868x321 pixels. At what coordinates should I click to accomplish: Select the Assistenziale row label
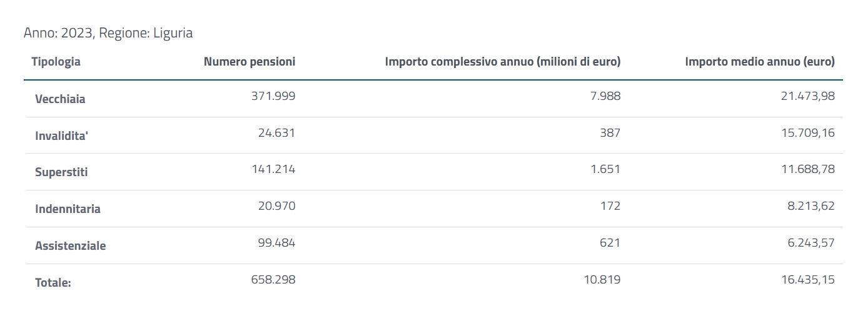(x=70, y=246)
